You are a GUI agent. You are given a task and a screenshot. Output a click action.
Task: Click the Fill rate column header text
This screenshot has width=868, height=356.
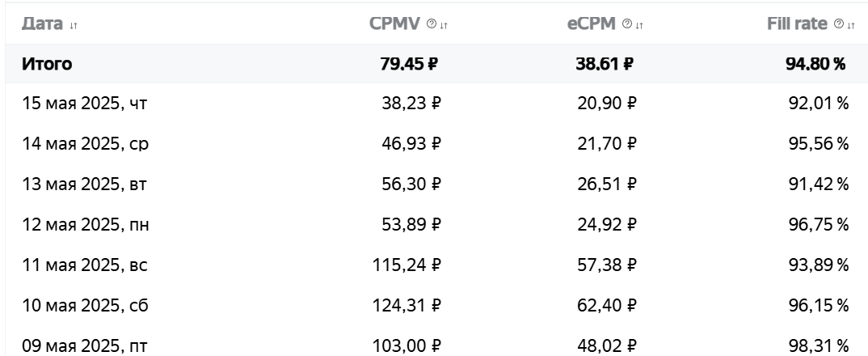tap(797, 23)
